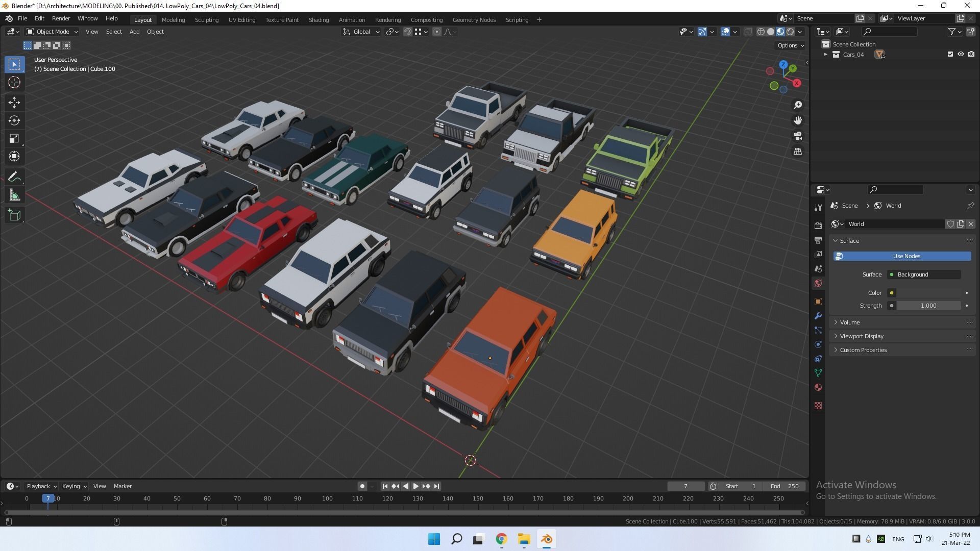This screenshot has width=980, height=551.
Task: Open the Options dropdown in viewport
Action: point(790,45)
